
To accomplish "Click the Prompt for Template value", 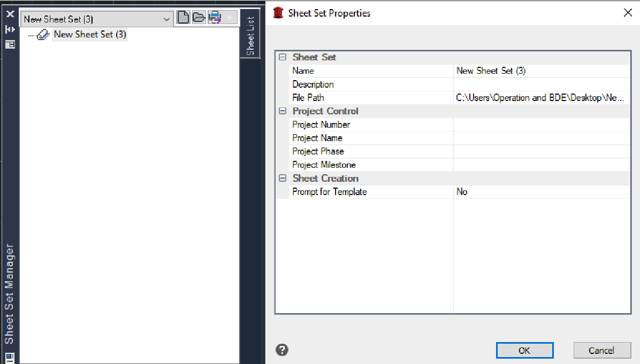I will point(542,192).
